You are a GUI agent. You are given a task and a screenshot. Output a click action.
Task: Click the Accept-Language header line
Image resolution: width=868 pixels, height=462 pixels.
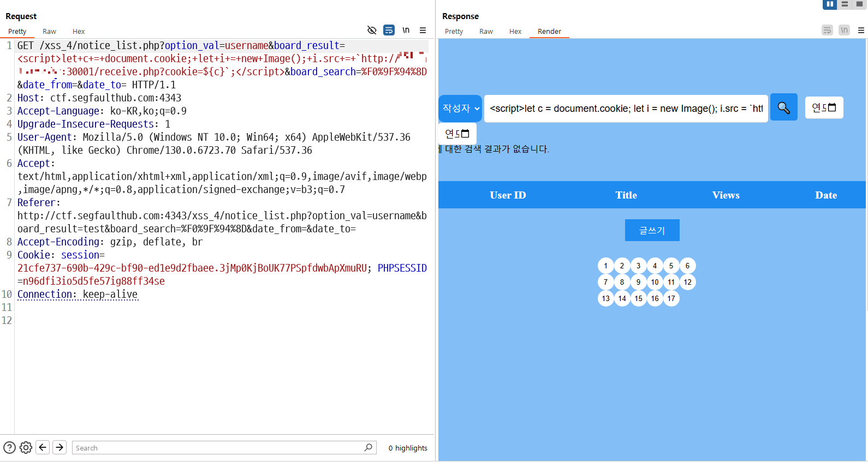pos(102,111)
